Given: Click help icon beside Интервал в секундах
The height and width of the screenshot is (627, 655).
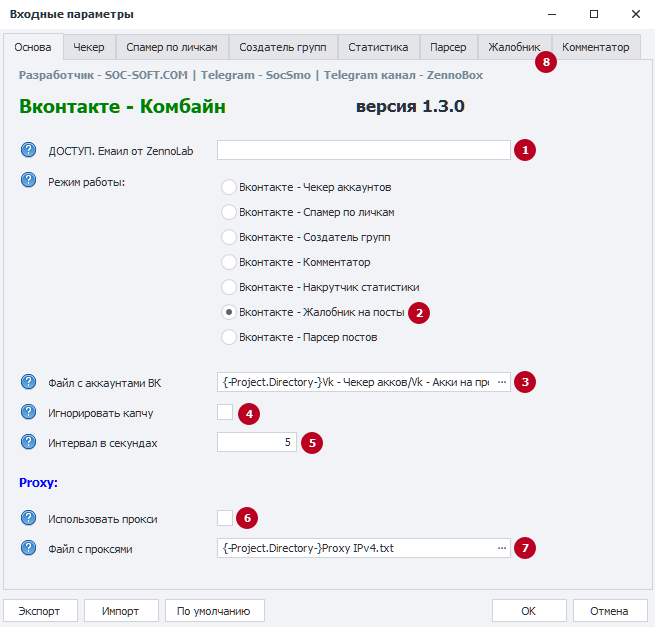Looking at the screenshot, I should click(28, 442).
